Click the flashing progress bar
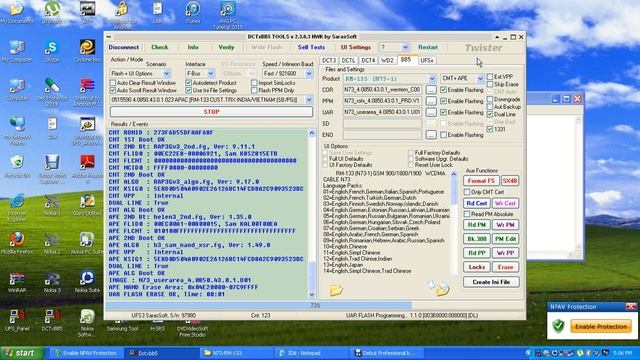The height and width of the screenshot is (360, 640). [x=315, y=305]
